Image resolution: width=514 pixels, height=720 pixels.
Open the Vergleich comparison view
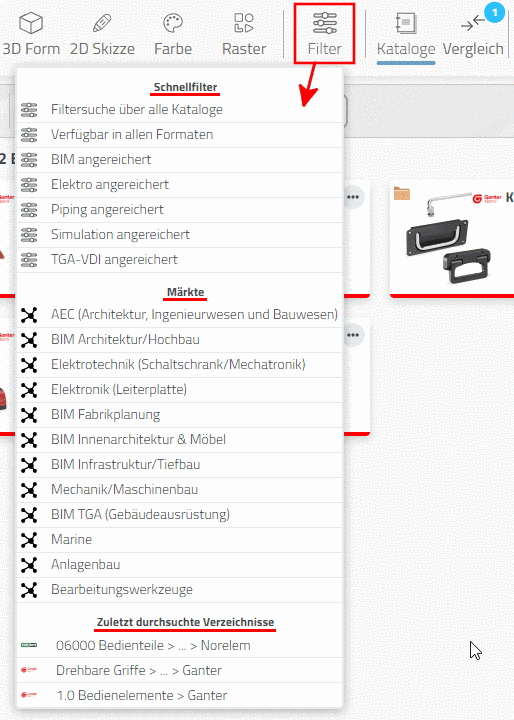[x=473, y=36]
